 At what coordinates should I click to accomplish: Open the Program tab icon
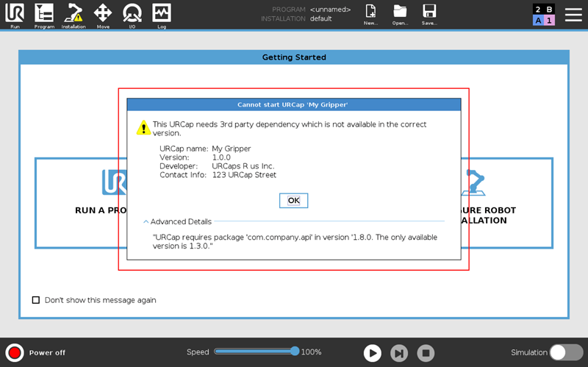[44, 14]
